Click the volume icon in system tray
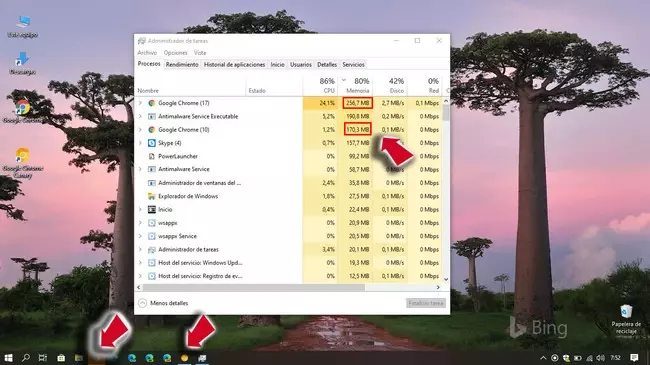 pos(600,358)
